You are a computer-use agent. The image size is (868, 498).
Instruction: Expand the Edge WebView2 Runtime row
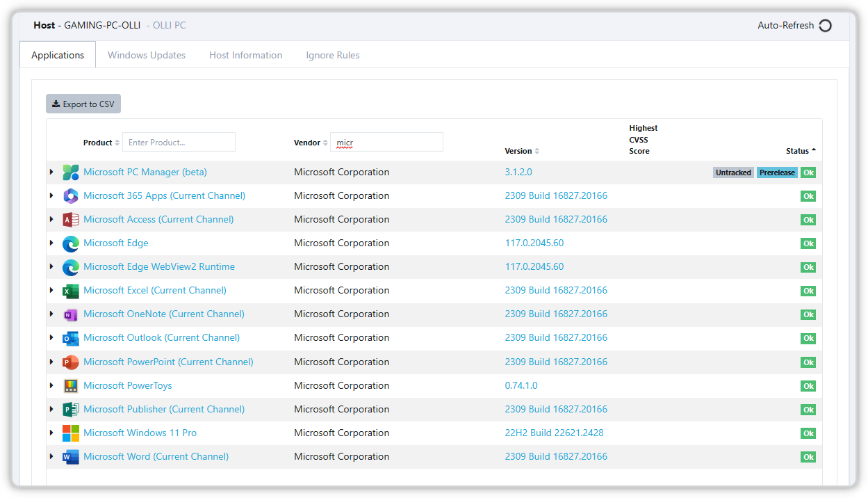point(51,266)
